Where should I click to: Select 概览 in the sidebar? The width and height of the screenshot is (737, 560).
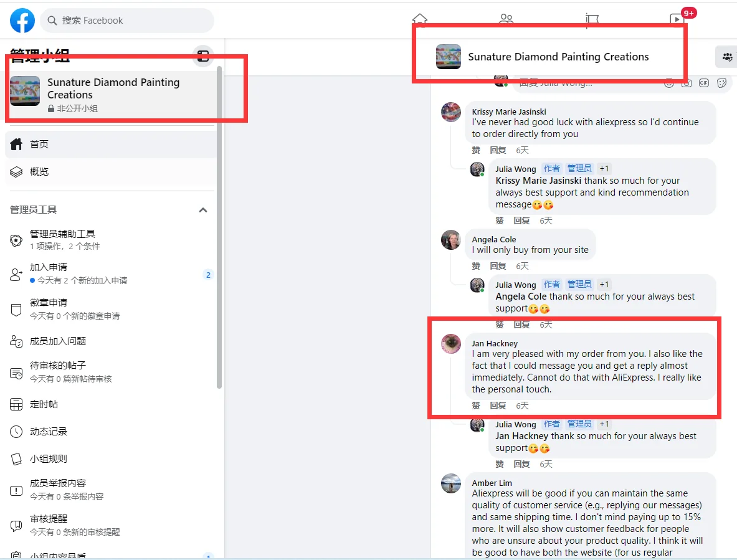112,171
